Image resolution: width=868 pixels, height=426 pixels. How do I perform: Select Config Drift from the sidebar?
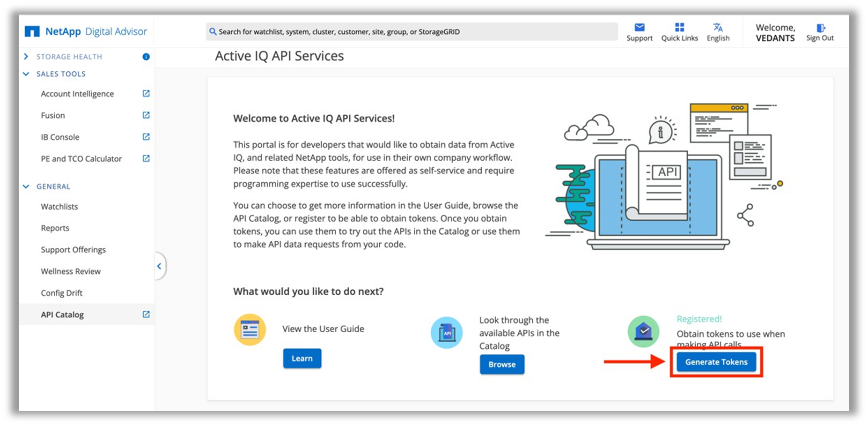coord(61,293)
